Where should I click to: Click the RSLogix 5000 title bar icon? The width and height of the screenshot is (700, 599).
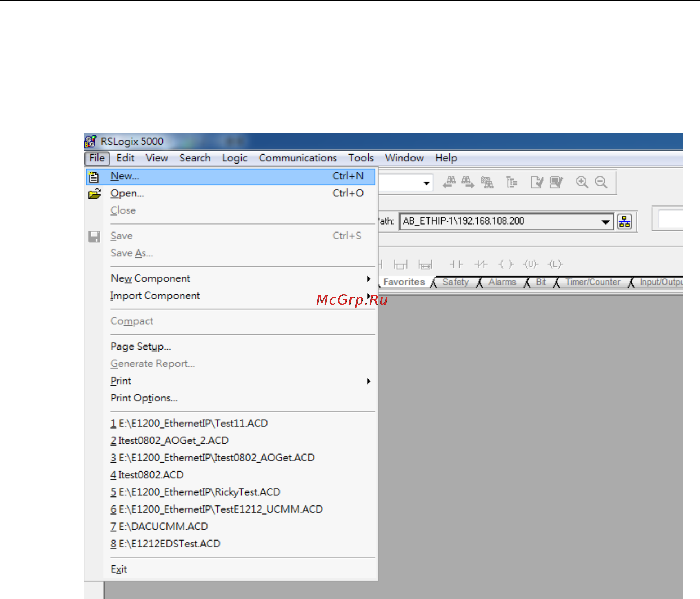(91, 142)
